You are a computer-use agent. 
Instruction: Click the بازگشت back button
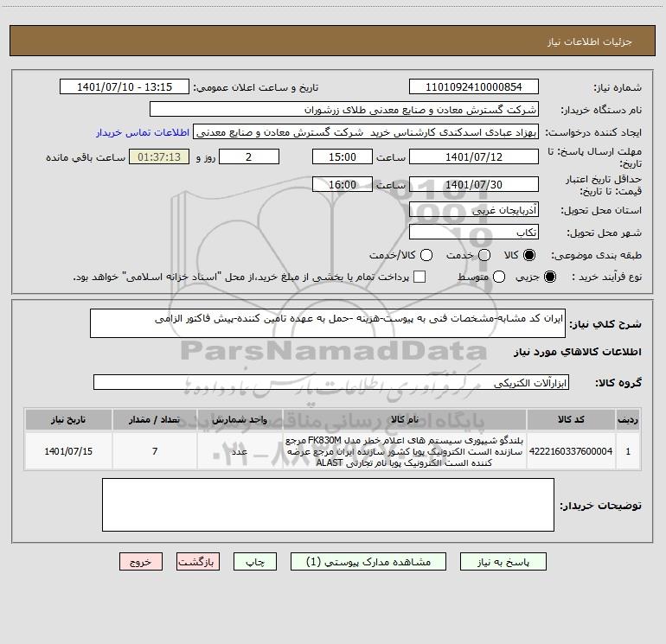pyautogui.click(x=198, y=562)
